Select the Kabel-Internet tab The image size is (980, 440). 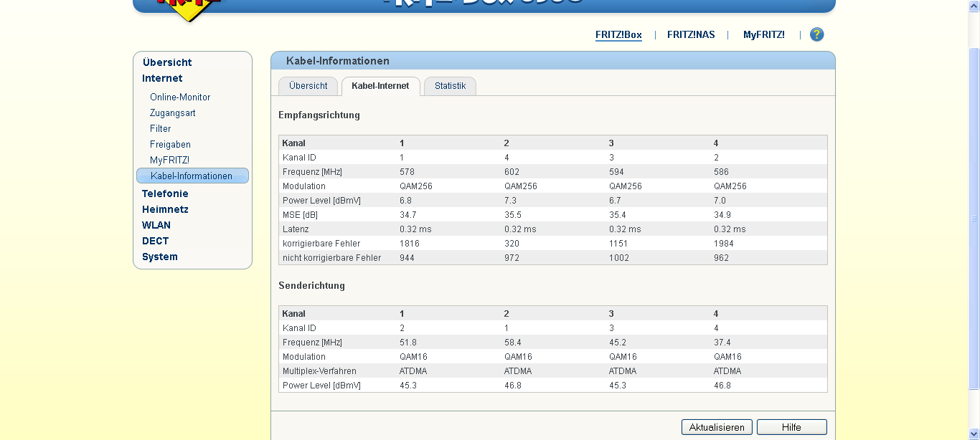[380, 86]
